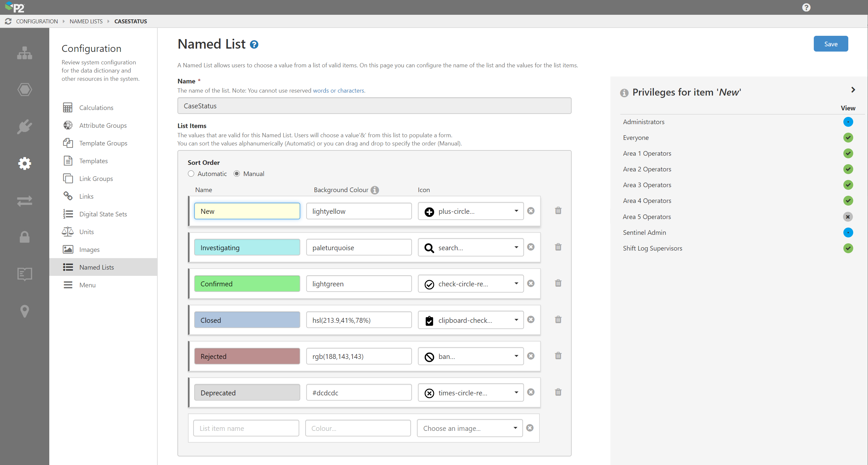Delete the Rejected list item with trash icon
This screenshot has height=465, width=868.
pos(558,356)
